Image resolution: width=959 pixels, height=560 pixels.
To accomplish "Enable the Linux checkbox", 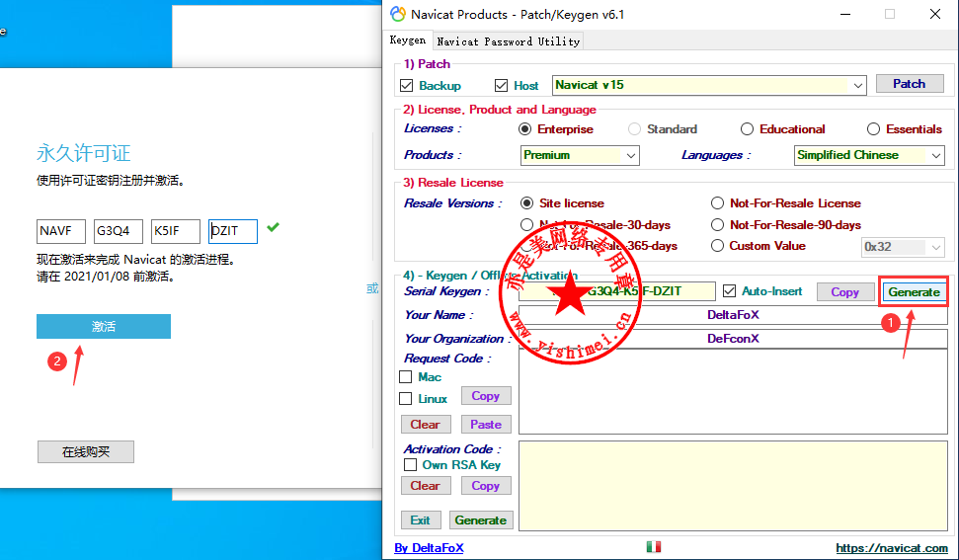I will (x=406, y=399).
